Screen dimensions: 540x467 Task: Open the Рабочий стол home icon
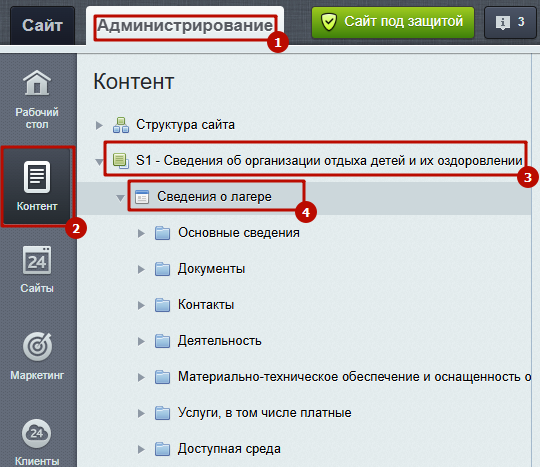tap(37, 83)
